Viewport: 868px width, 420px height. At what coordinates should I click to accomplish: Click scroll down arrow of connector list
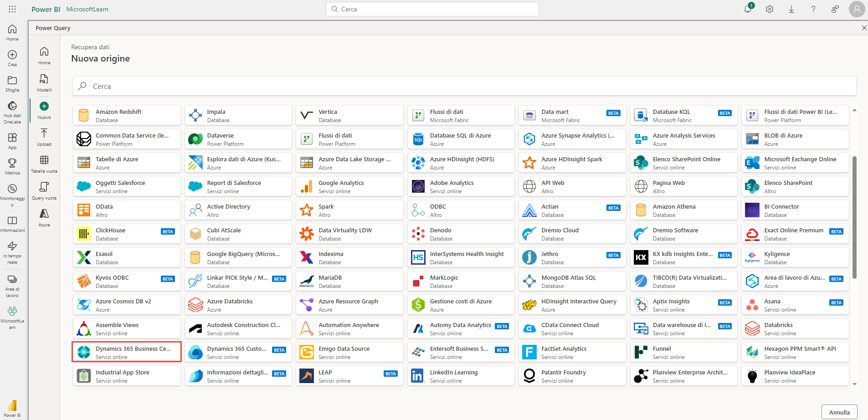point(854,384)
